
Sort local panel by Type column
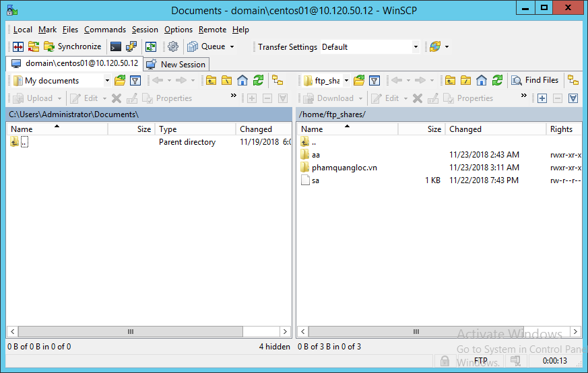(x=195, y=129)
